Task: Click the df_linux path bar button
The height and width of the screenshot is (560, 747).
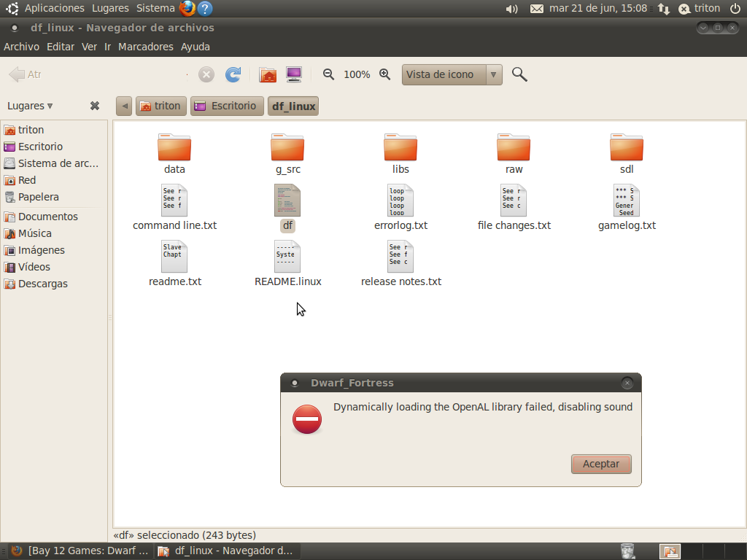Action: coord(293,106)
